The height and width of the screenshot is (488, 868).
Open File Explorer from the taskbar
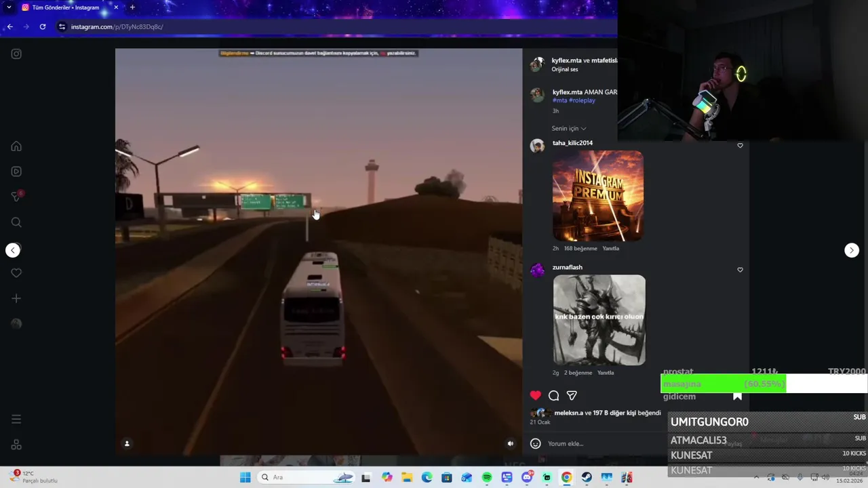pos(407,477)
